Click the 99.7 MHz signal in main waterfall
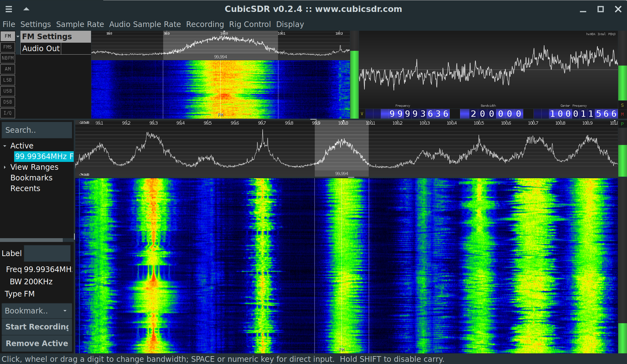 tap(262, 265)
